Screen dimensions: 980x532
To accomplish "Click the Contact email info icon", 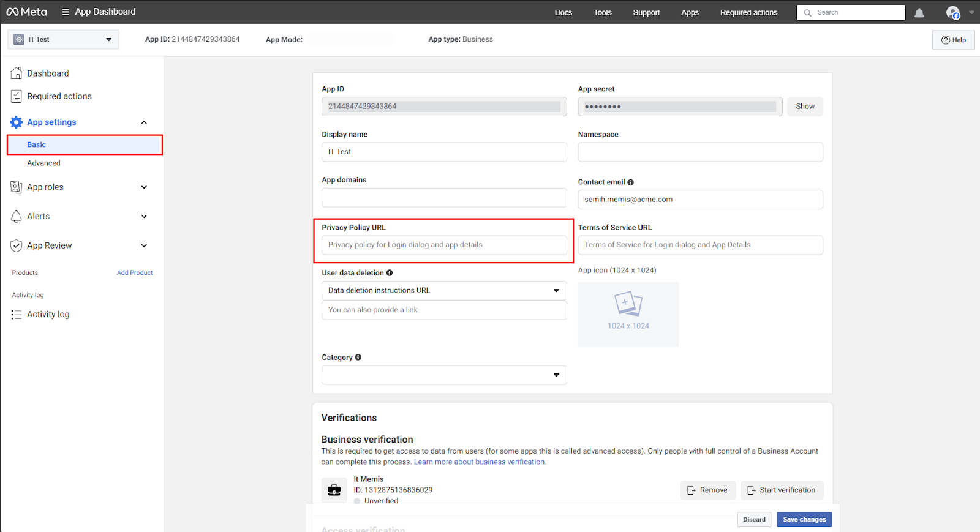I will pyautogui.click(x=630, y=182).
